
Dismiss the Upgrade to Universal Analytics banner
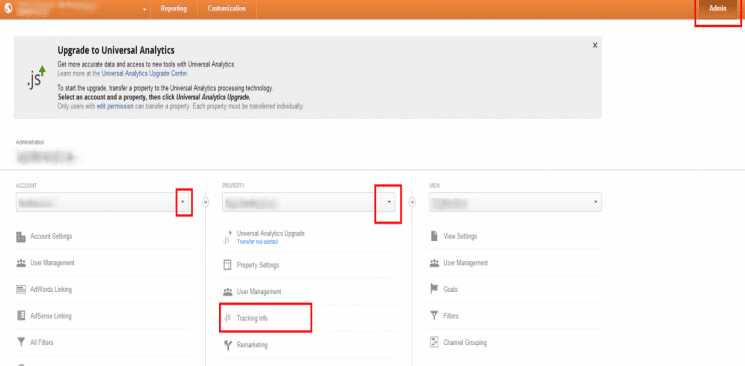click(x=595, y=45)
